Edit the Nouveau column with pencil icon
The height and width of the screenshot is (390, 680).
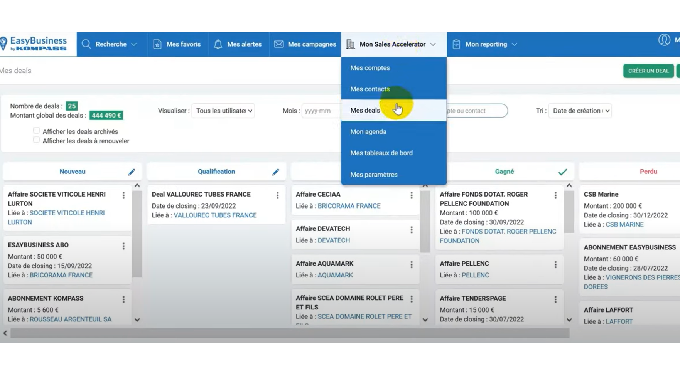click(x=131, y=172)
